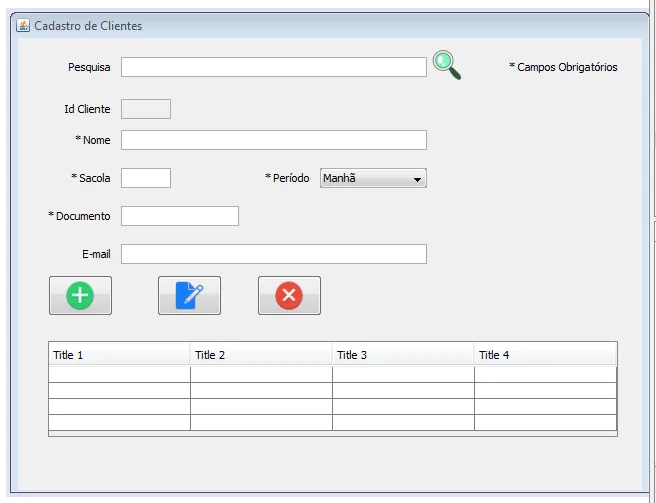The height and width of the screenshot is (503, 656).
Task: Click the Java icon in title bar
Action: click(24, 25)
